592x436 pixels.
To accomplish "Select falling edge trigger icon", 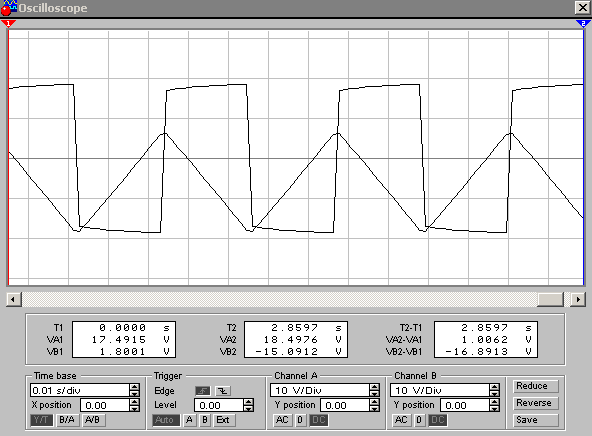I will (223, 391).
